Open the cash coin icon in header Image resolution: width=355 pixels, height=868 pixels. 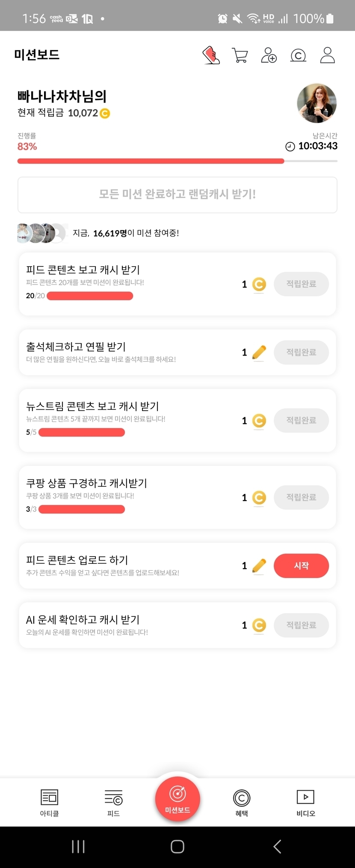298,55
